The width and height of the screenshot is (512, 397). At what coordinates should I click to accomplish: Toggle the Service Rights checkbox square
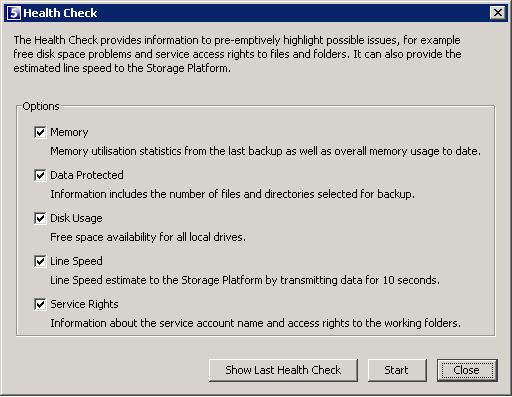tap(40, 304)
